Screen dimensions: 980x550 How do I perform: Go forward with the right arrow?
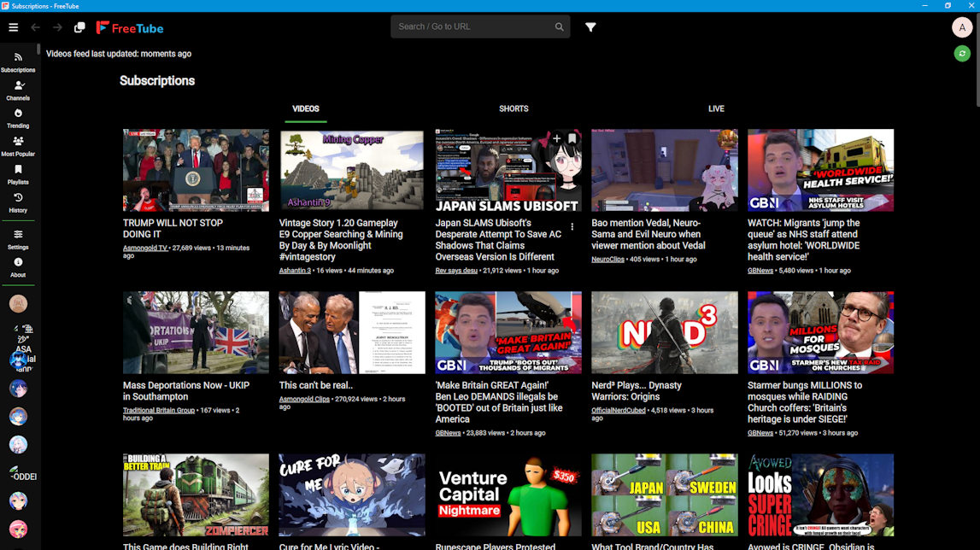[x=57, y=27]
